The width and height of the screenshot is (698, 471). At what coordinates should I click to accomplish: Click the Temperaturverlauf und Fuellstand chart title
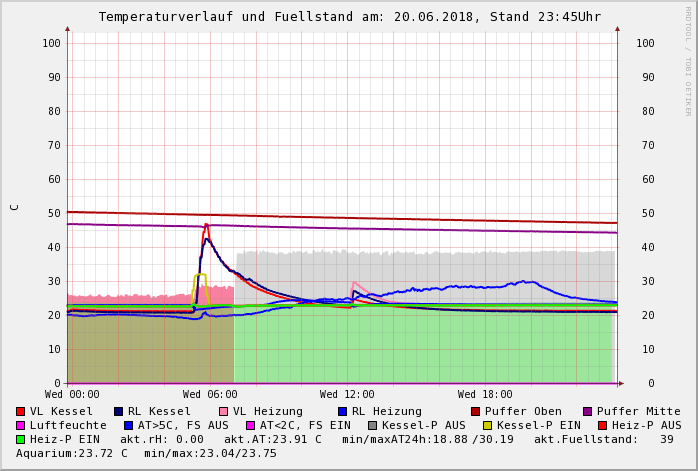pos(349,17)
